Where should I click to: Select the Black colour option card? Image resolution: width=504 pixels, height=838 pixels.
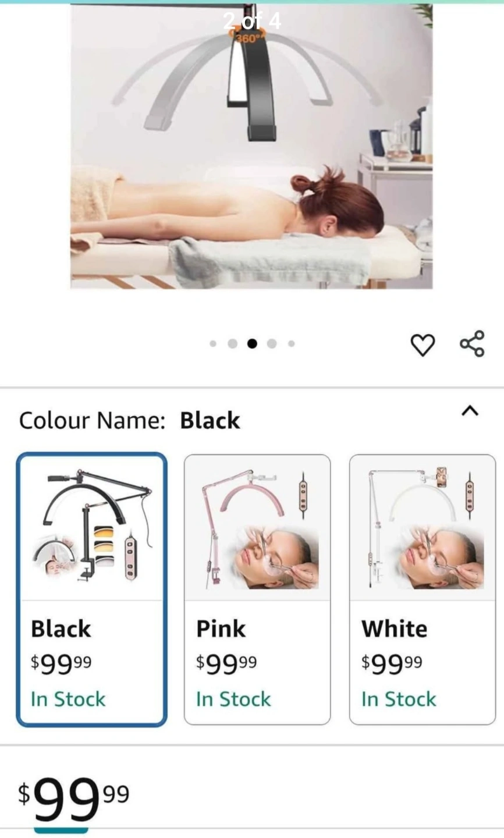click(x=92, y=590)
